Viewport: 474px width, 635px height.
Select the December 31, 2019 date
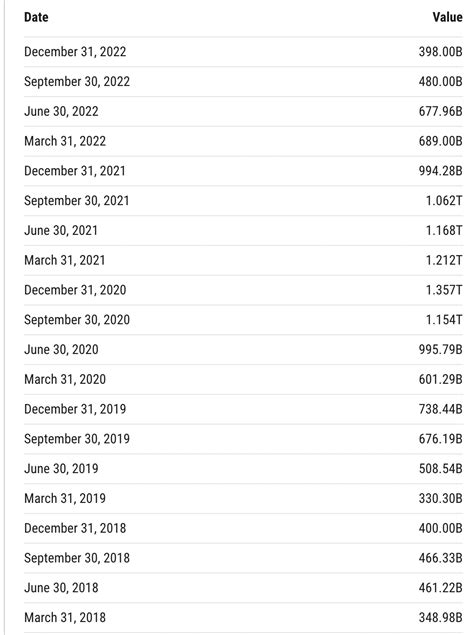75,409
